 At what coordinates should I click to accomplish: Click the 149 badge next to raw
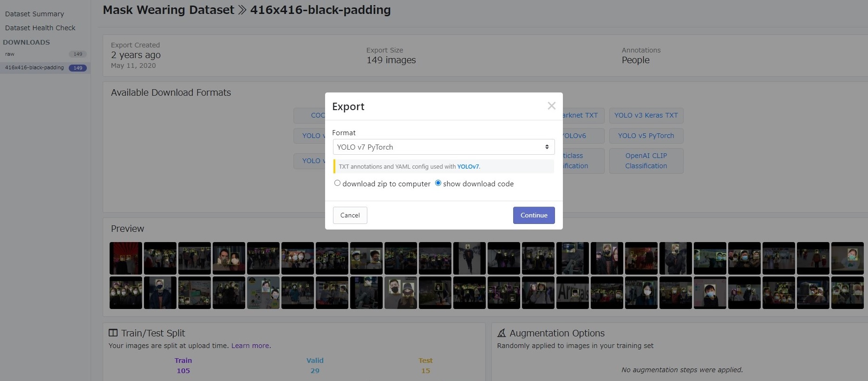(78, 54)
